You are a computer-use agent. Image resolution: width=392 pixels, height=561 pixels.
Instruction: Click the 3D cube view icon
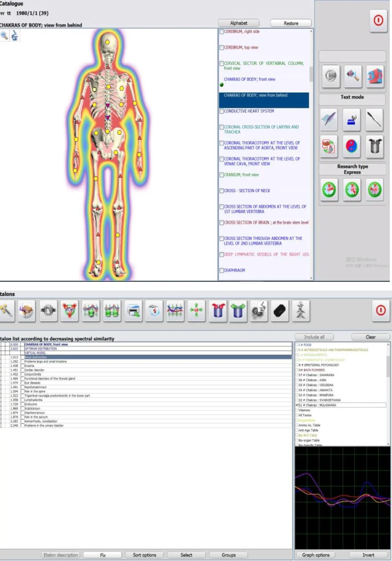click(375, 76)
